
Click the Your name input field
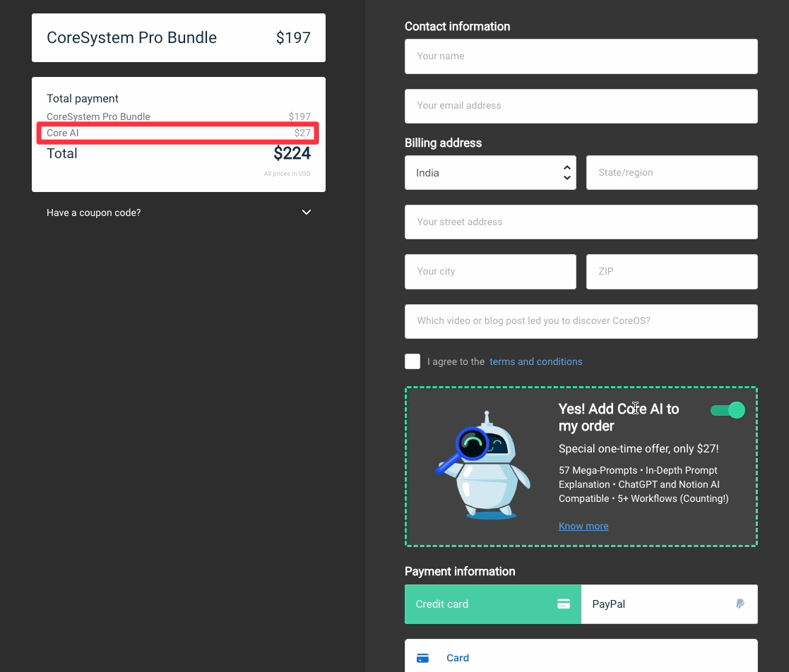coord(581,56)
